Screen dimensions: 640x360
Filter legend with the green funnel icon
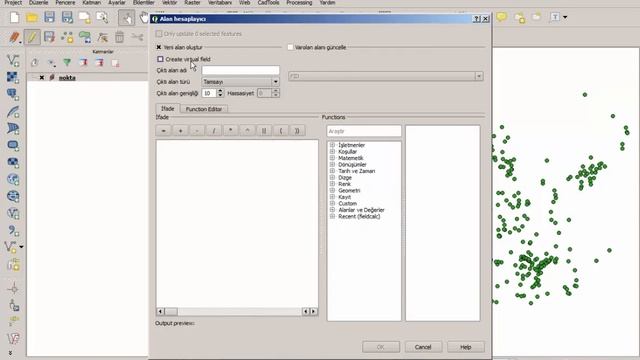(x=67, y=62)
